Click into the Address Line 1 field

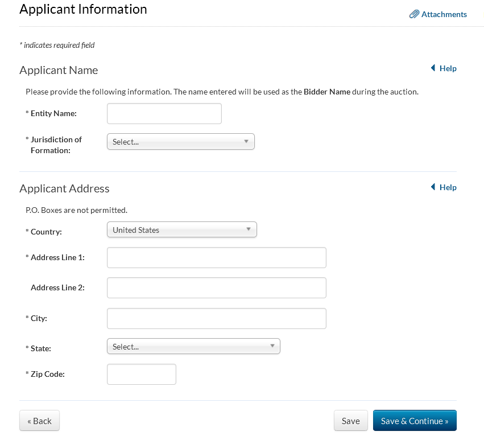(216, 257)
